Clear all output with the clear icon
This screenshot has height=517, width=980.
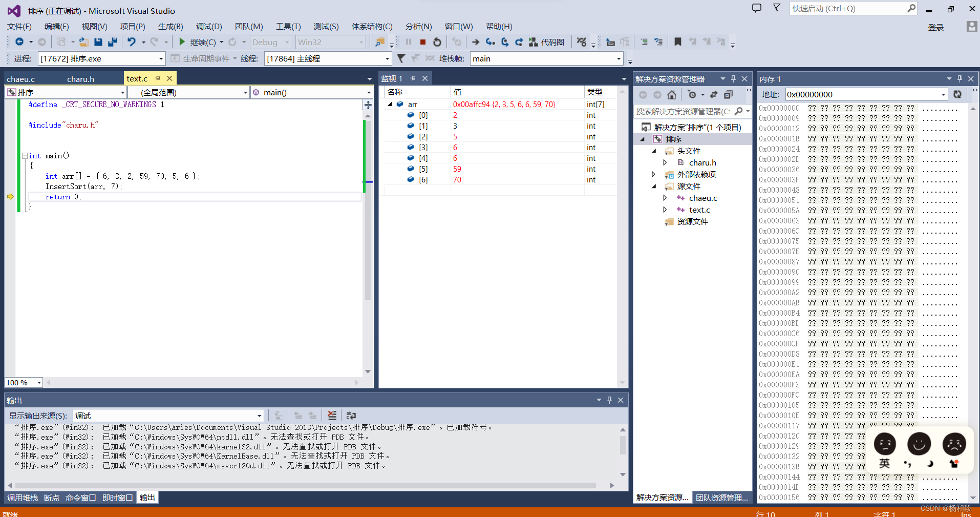[332, 416]
